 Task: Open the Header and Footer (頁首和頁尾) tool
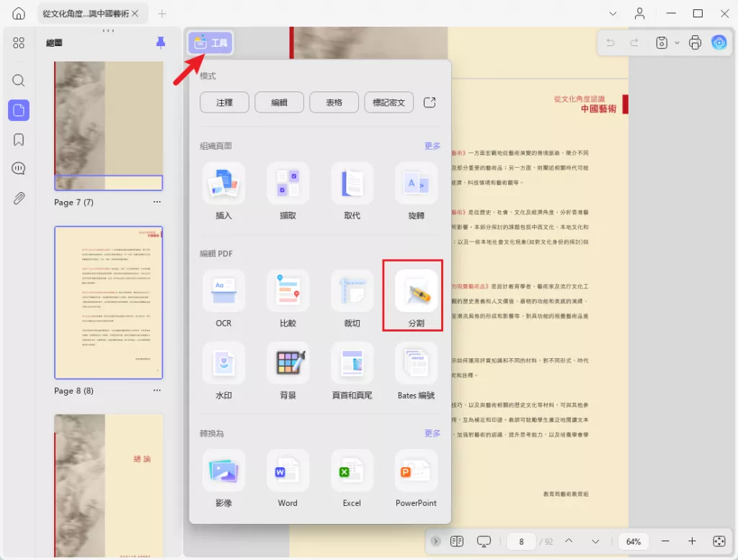[352, 371]
